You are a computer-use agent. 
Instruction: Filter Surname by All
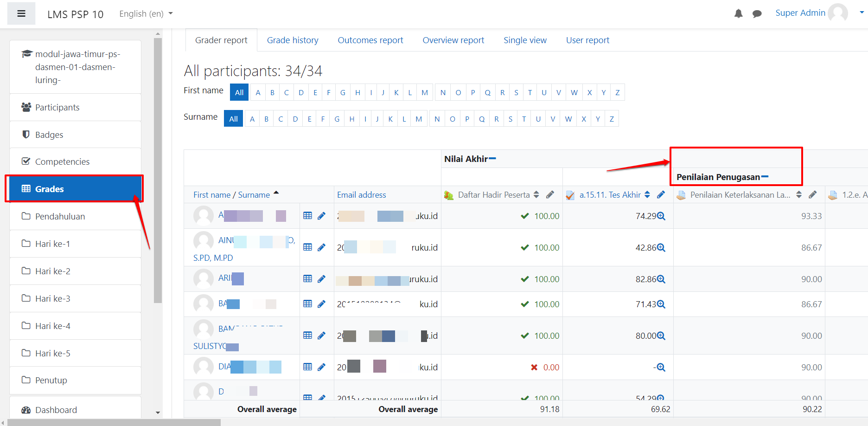[x=233, y=119]
